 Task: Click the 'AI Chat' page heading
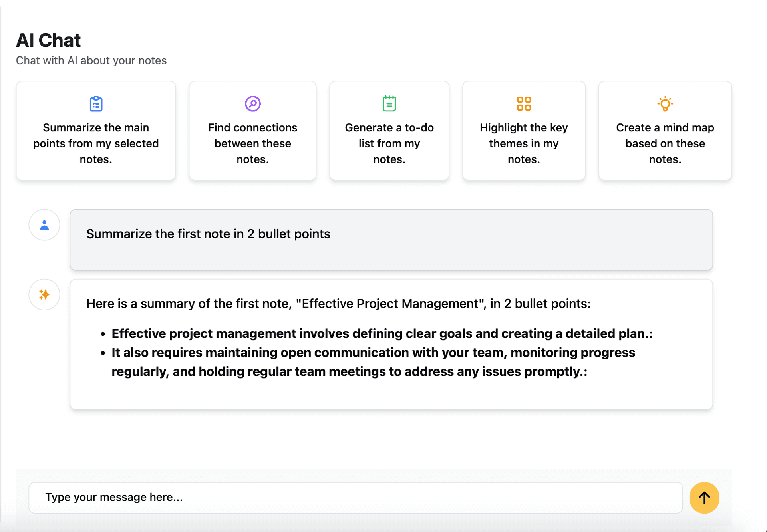[48, 40]
